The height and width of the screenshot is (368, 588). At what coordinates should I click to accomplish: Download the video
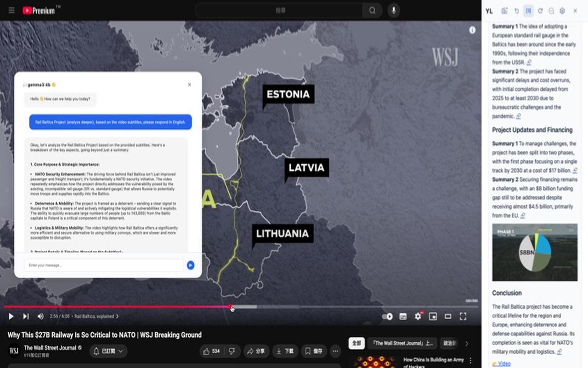coord(285,351)
